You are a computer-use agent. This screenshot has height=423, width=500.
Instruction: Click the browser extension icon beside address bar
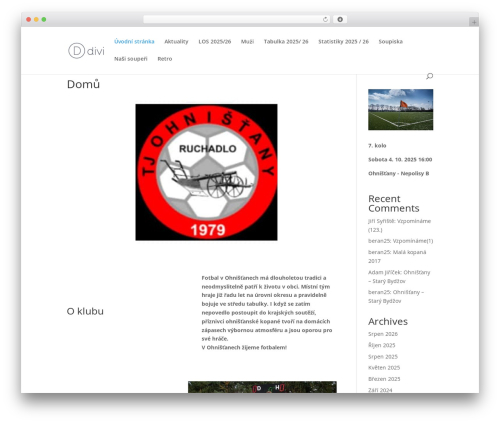[x=340, y=19]
